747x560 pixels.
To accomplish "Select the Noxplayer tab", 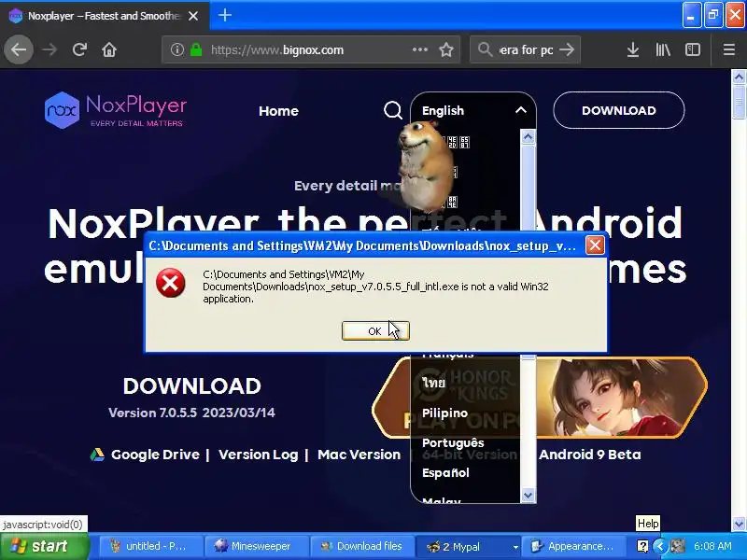I will click(105, 16).
